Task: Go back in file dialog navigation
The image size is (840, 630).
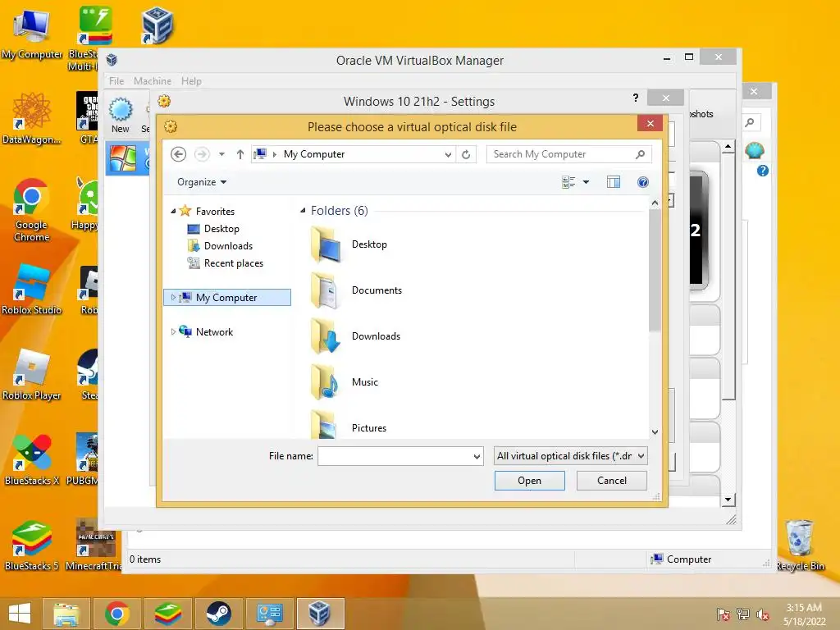Action: click(178, 154)
